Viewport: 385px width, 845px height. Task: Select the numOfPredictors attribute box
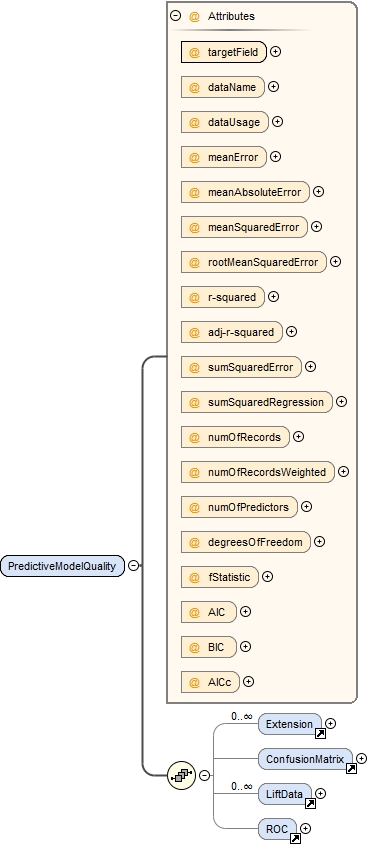(239, 508)
